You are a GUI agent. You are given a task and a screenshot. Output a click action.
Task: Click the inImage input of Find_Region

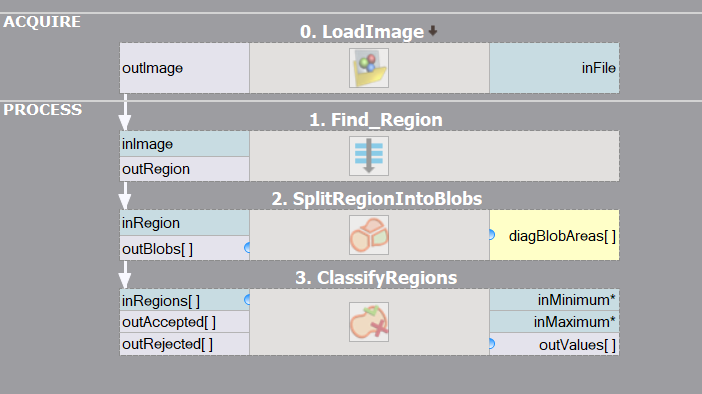(184, 144)
